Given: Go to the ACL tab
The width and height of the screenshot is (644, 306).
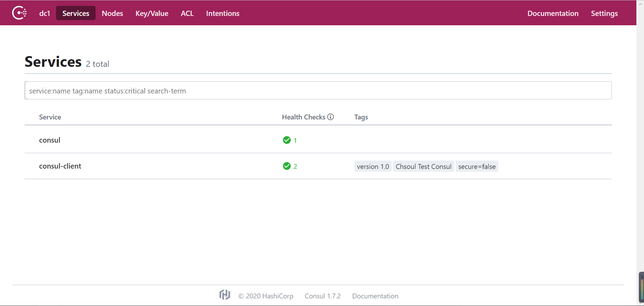Looking at the screenshot, I should (x=187, y=13).
